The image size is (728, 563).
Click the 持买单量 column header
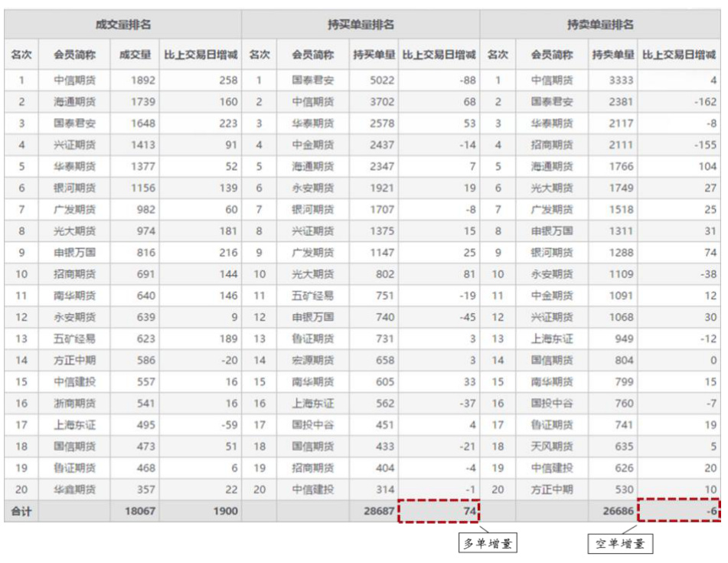tap(374, 55)
